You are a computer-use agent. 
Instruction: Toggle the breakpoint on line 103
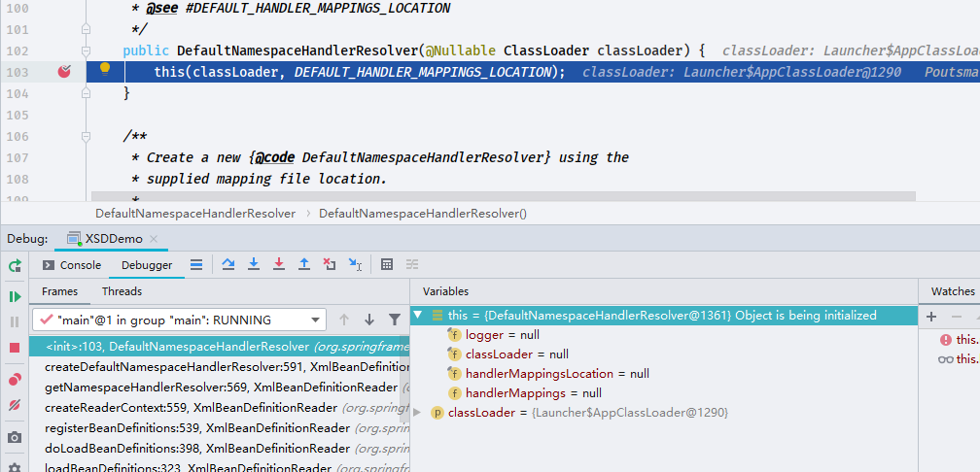click(64, 72)
